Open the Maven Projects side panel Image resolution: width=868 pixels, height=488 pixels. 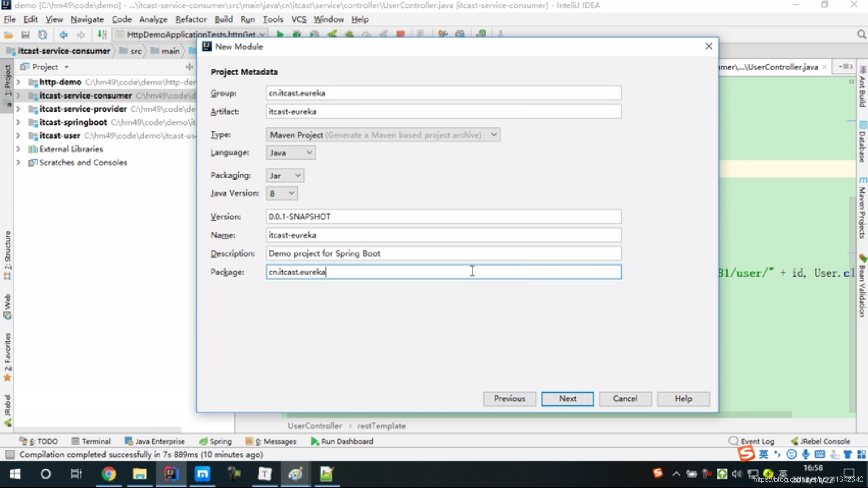(x=863, y=208)
